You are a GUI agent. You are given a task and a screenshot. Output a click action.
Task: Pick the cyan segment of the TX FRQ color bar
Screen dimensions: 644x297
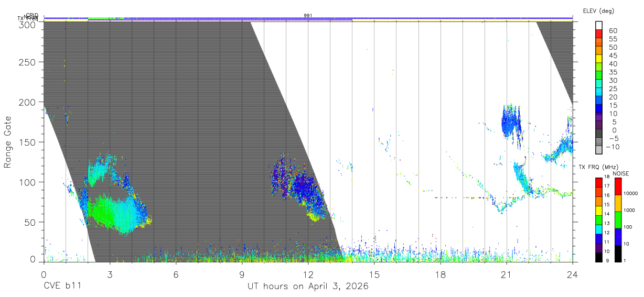tap(598, 228)
